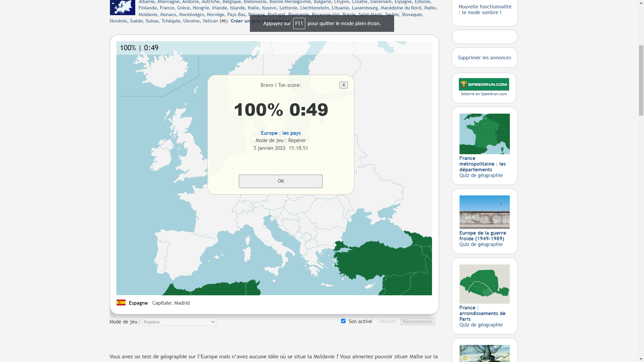Viewport: 644px width, 362px height.
Task: Click the "Espagne" label beside the flag
Action: (x=138, y=303)
